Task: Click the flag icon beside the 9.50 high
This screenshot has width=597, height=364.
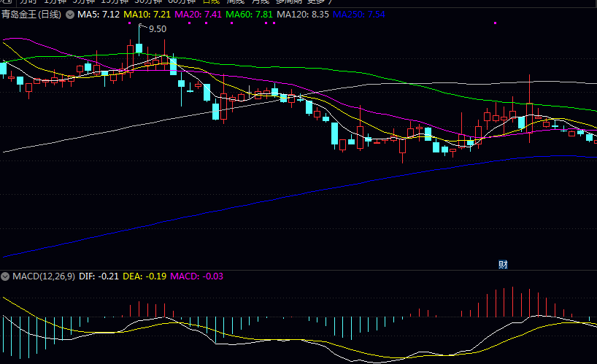Action: click(x=143, y=26)
